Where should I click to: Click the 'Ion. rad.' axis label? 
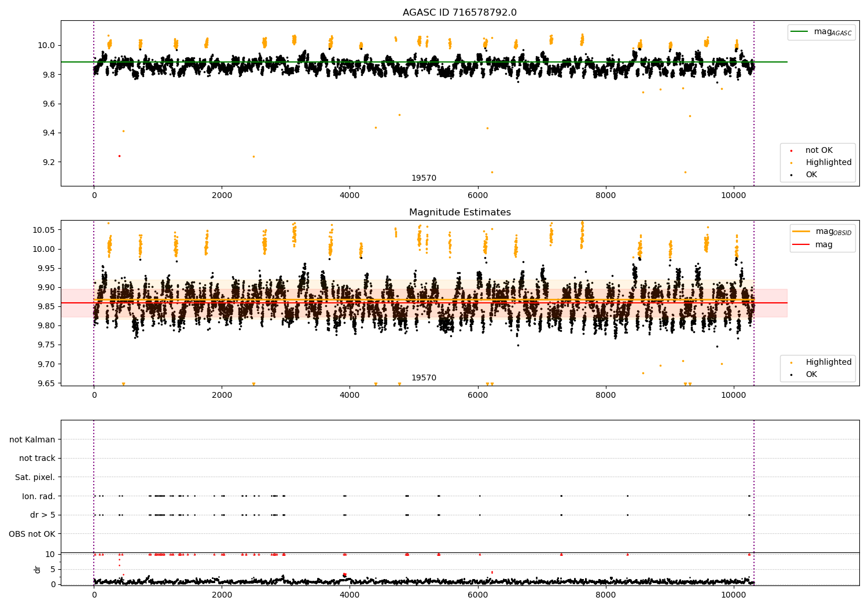[38, 496]
